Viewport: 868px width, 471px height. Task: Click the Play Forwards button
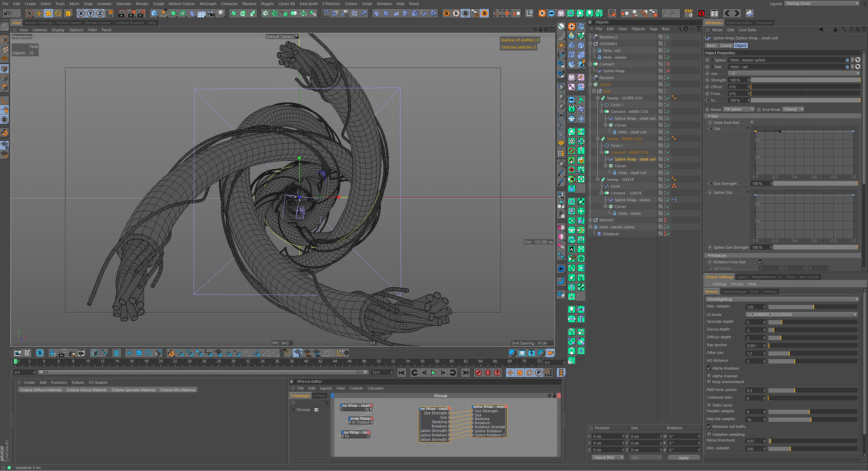[x=434, y=373]
